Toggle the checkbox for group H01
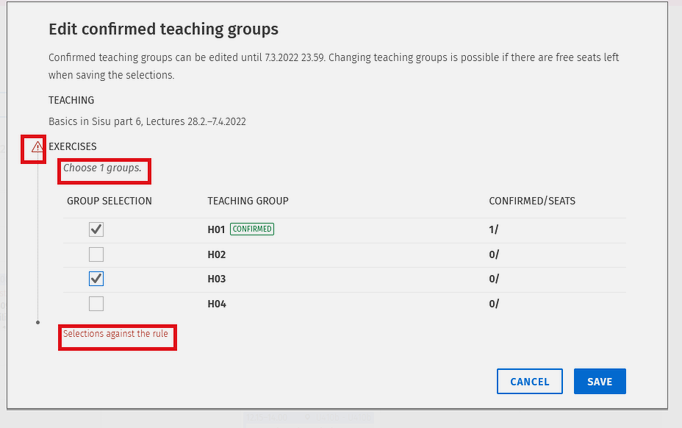The width and height of the screenshot is (682, 428). tap(96, 229)
